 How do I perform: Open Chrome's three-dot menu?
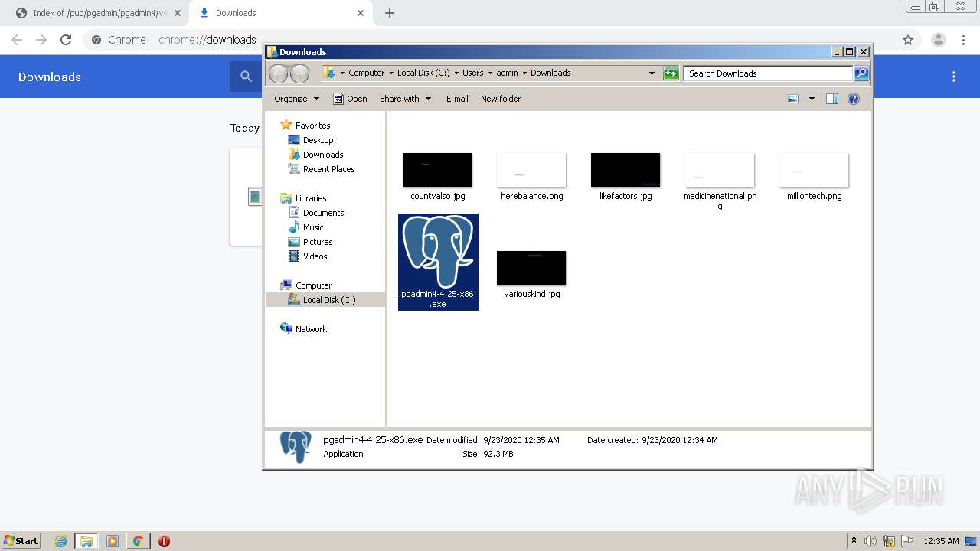963,40
